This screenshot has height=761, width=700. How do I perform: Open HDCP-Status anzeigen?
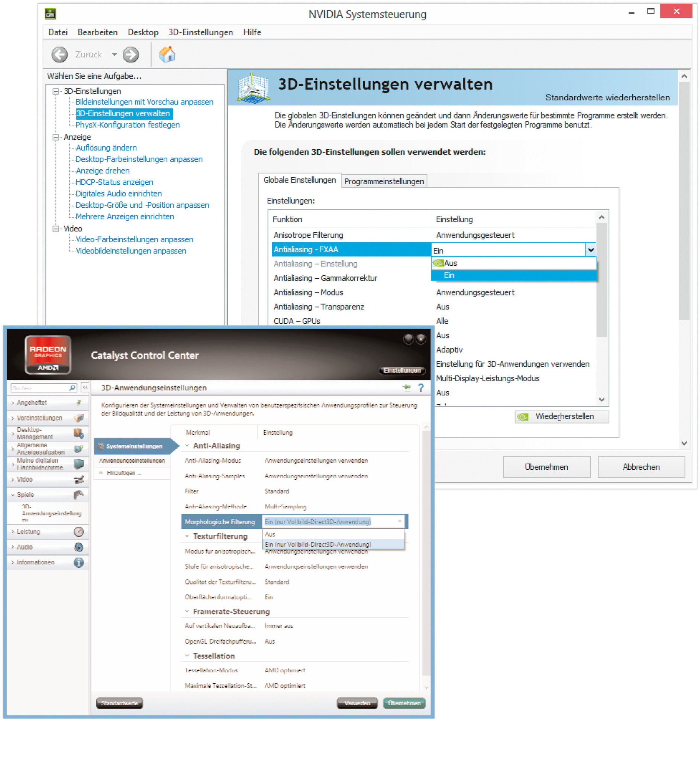tap(114, 182)
